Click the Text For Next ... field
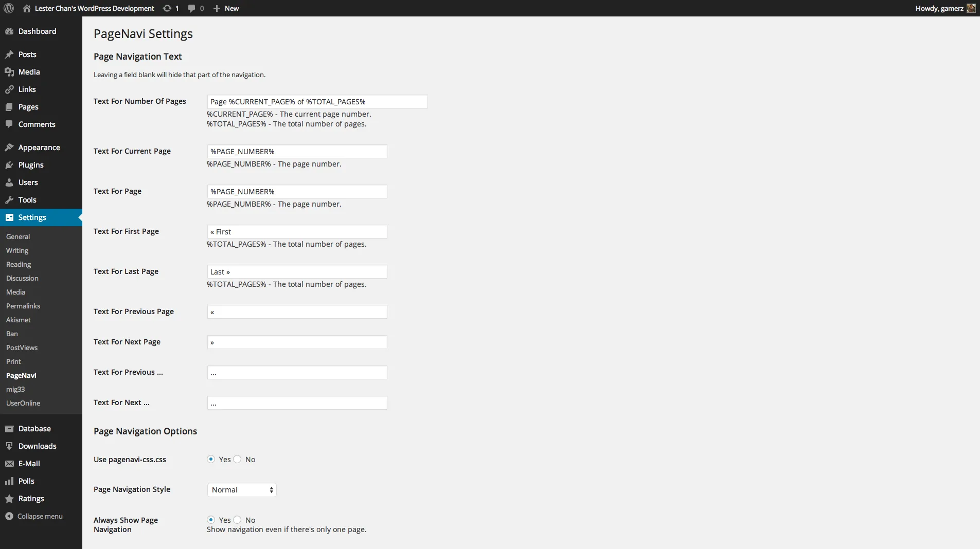 click(297, 403)
